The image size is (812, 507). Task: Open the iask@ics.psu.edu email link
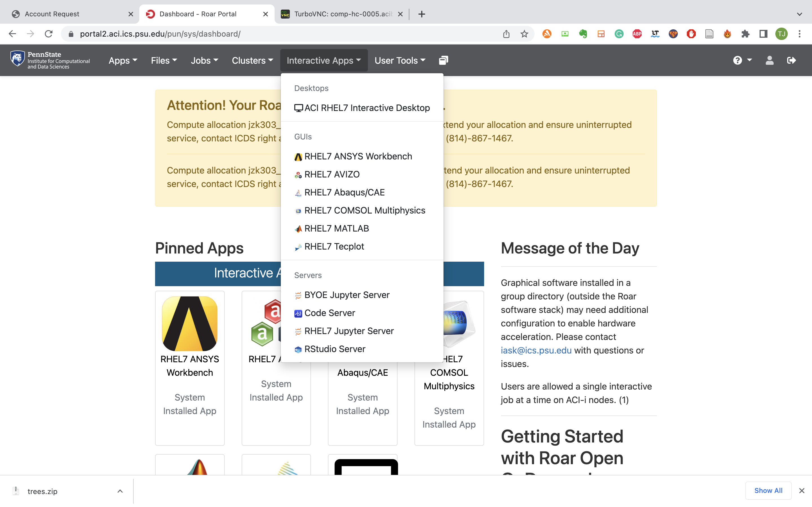click(x=536, y=350)
